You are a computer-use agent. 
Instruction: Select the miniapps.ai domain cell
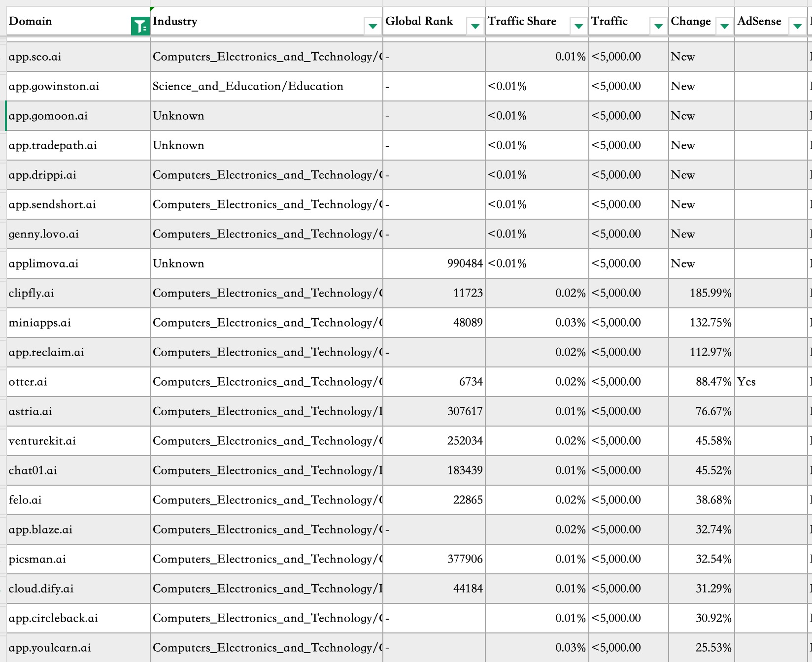coord(78,323)
